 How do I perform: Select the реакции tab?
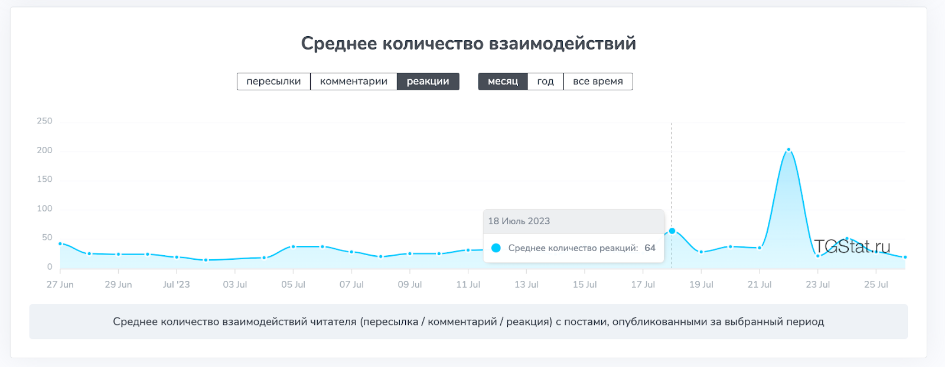[428, 81]
